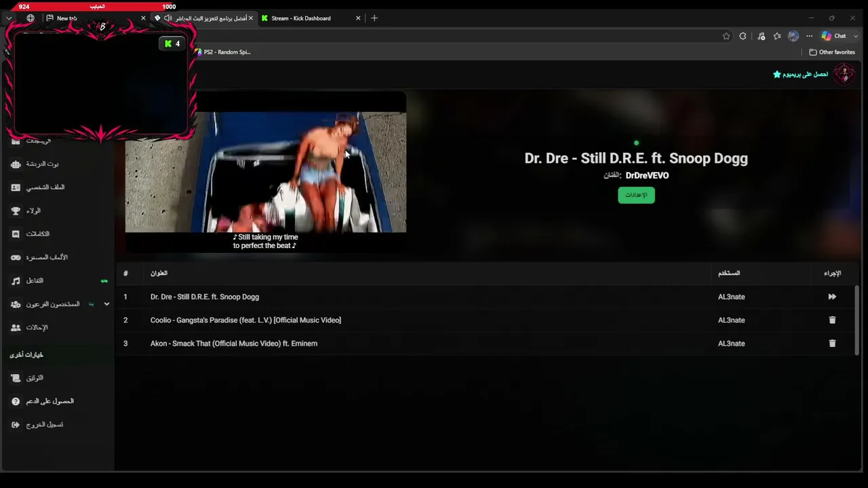Open the referrals people icon in sidebar
868x488 pixels.
pyautogui.click(x=16, y=327)
